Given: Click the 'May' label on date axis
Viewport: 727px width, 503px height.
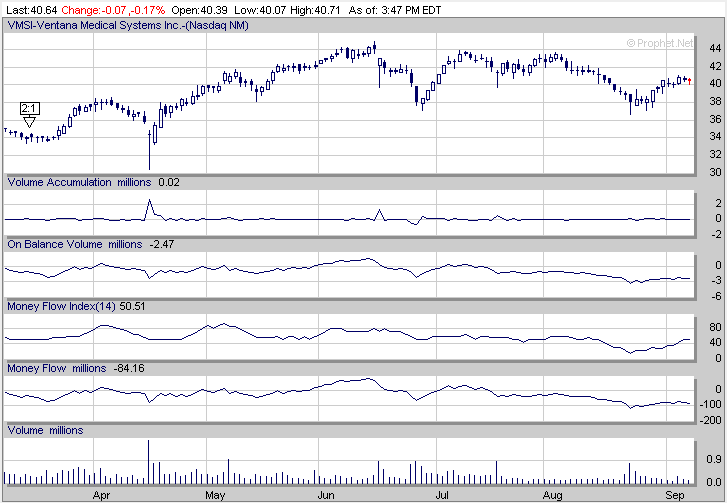Looking at the screenshot, I should point(215,495).
